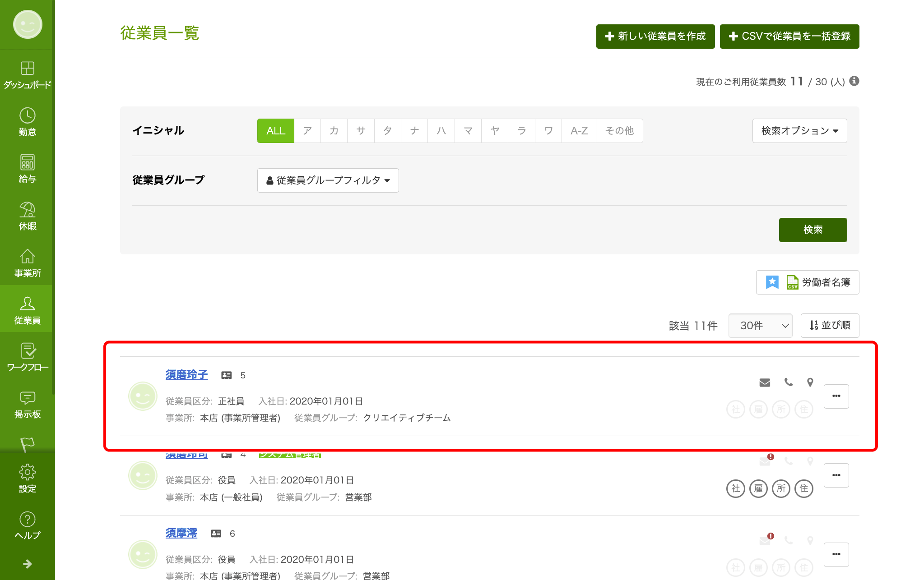Open the 並び順 sort menu
924x580 pixels.
[830, 326]
